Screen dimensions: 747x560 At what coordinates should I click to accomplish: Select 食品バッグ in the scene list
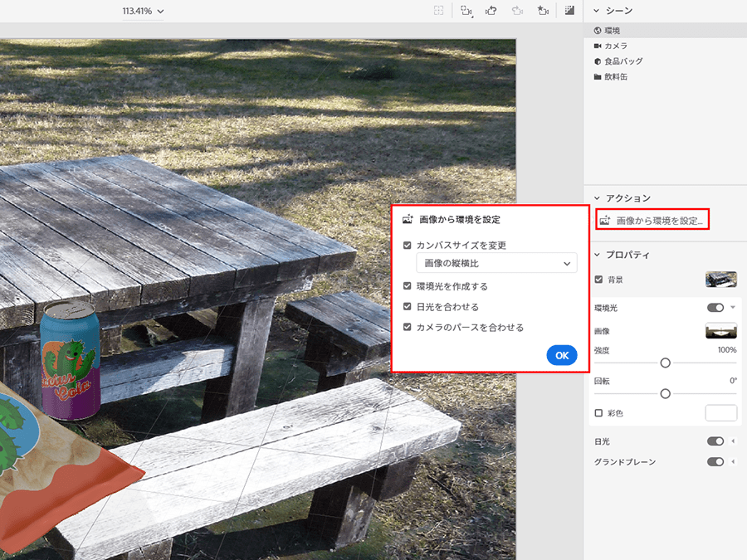pos(665,61)
